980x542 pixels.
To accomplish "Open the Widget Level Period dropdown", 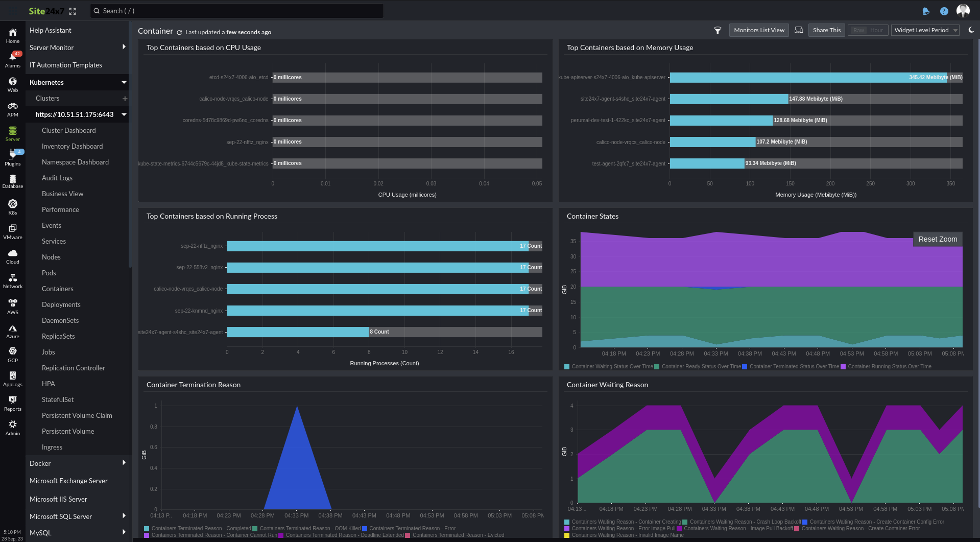I will (924, 30).
